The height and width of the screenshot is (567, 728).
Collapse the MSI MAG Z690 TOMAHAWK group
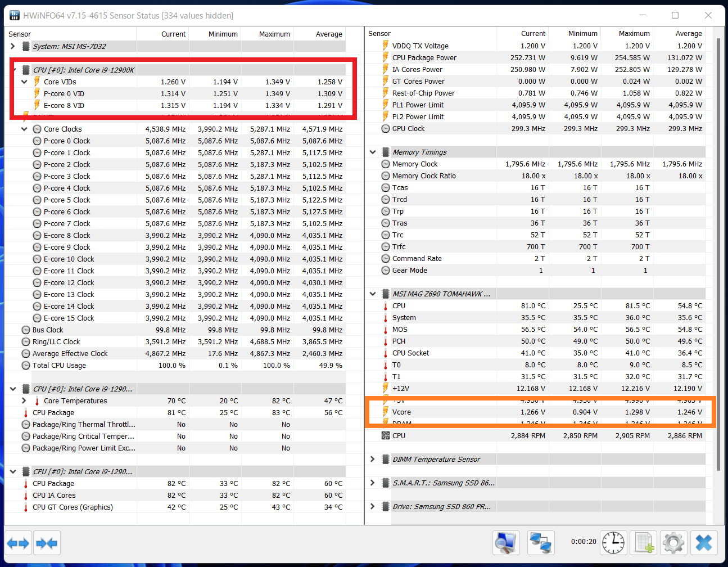coord(373,294)
